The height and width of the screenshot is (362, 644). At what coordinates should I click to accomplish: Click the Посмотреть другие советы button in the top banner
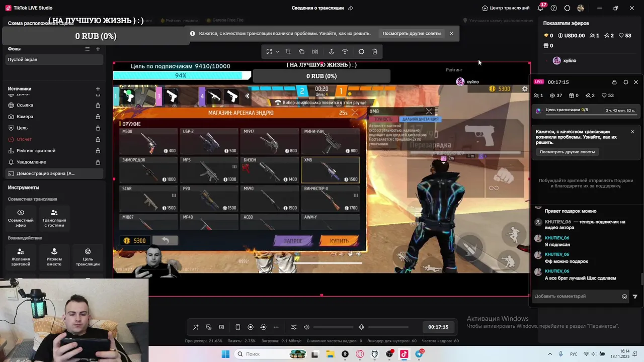412,34
